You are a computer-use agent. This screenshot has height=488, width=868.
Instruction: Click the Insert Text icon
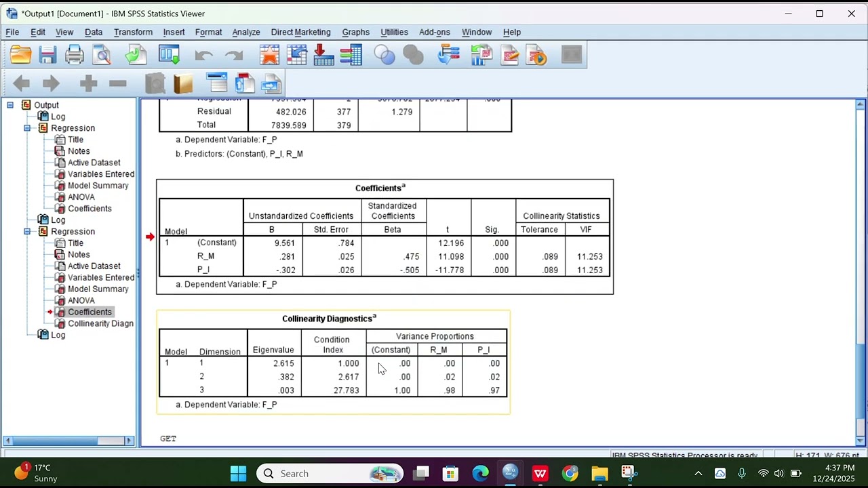pos(271,83)
